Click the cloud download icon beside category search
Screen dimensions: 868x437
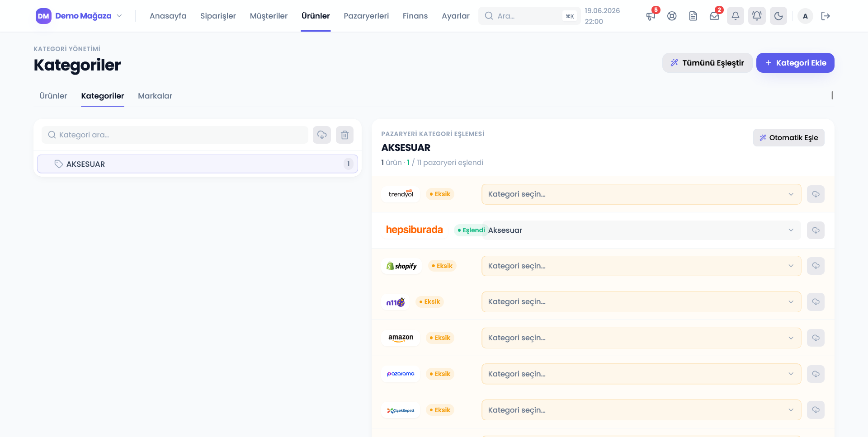click(x=322, y=135)
